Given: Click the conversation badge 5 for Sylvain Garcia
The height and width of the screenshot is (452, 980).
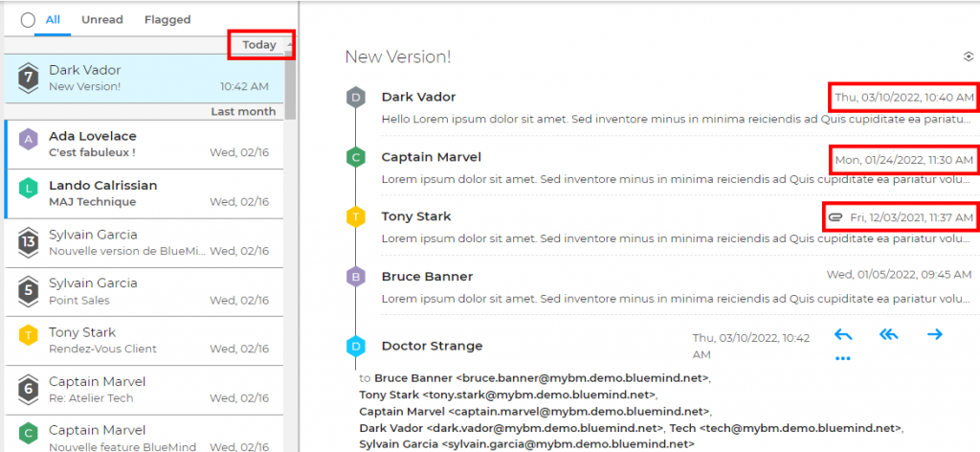Looking at the screenshot, I should pos(27,291).
